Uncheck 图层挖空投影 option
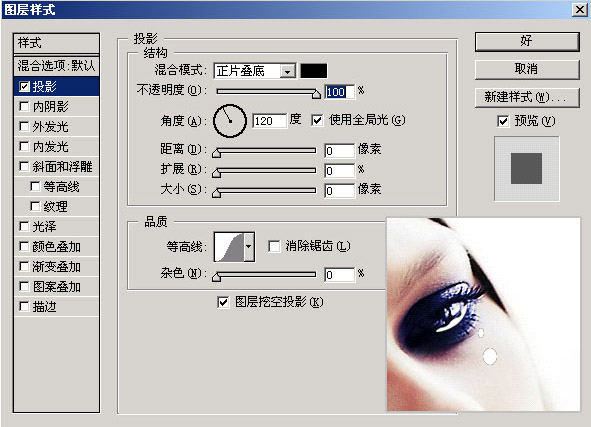The height and width of the screenshot is (427, 591). pyautogui.click(x=223, y=302)
